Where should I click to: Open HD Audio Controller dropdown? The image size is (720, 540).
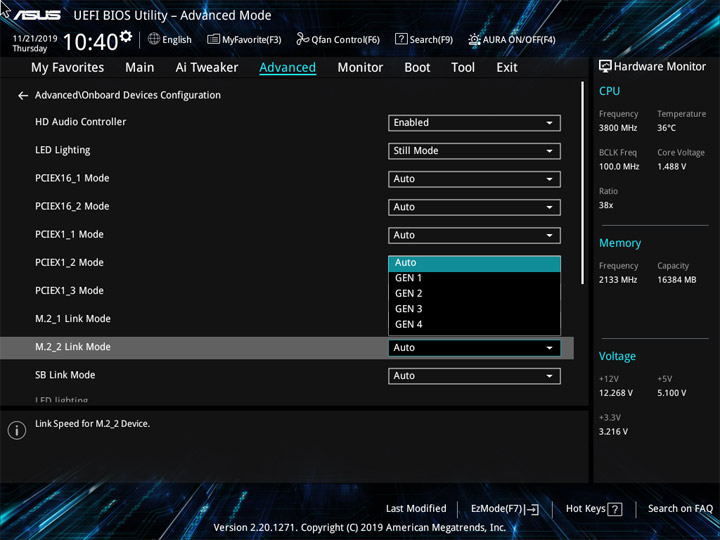(474, 123)
